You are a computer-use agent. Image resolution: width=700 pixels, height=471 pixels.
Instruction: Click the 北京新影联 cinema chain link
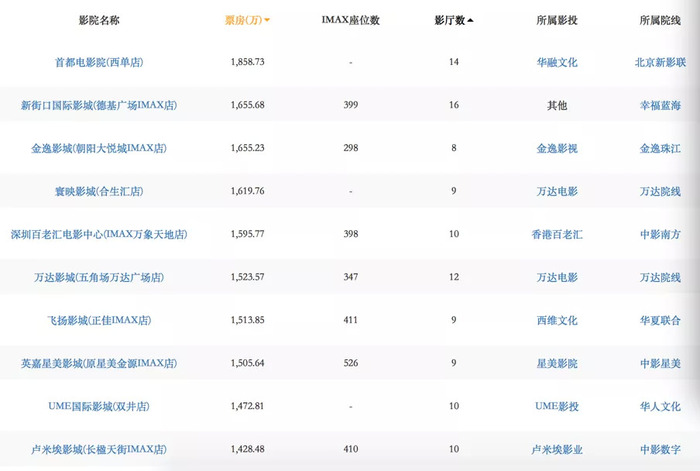(660, 62)
